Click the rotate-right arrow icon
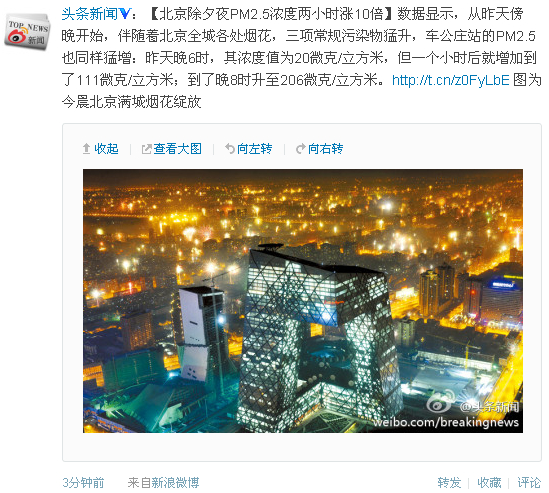Screen dimensions: 549x493 [x=301, y=149]
